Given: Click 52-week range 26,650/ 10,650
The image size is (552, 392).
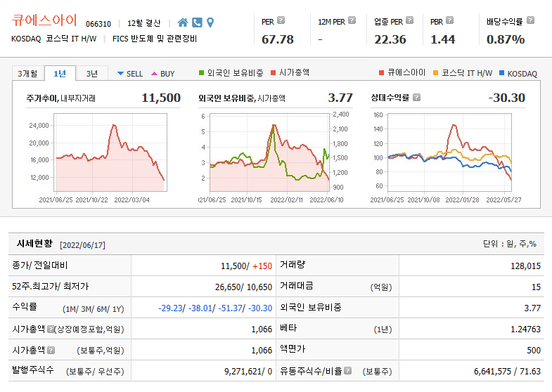Looking at the screenshot, I should click(x=243, y=287).
